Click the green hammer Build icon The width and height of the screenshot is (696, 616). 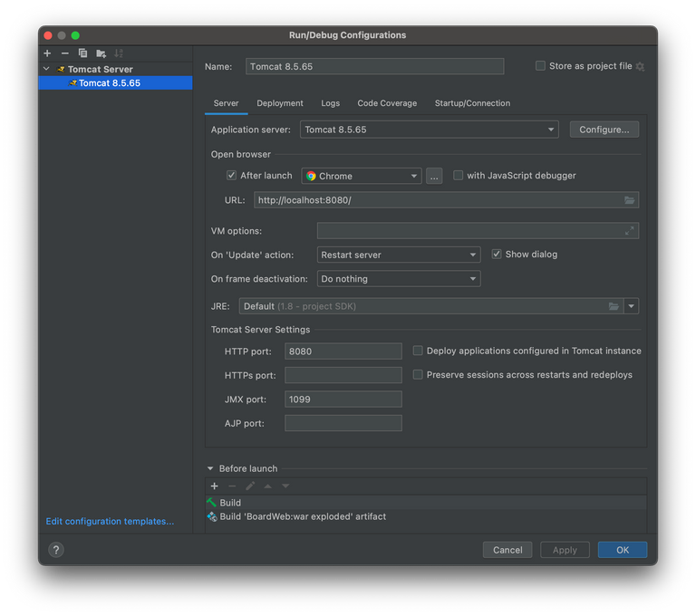(x=212, y=503)
